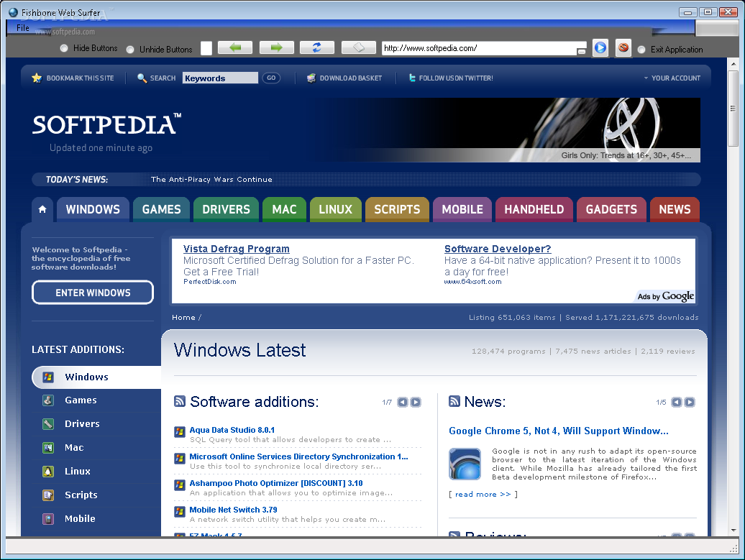The width and height of the screenshot is (745, 560).
Task: Go to previous Software additions page arrow
Action: click(403, 403)
